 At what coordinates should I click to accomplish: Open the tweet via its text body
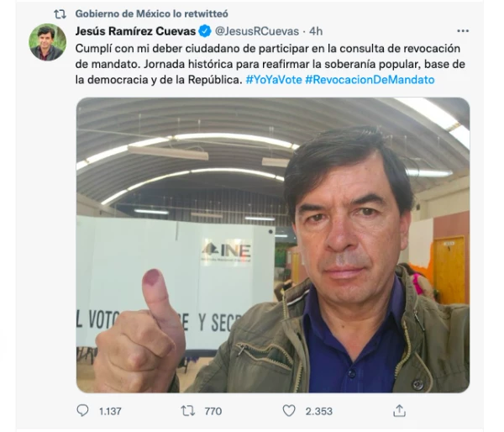pos(270,64)
